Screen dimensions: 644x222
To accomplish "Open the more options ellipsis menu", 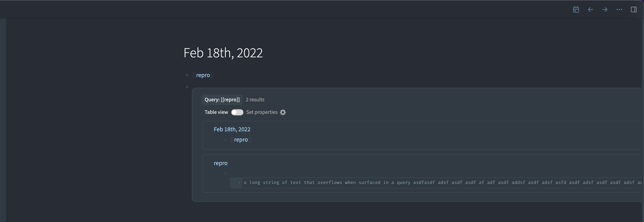I will coord(619,9).
